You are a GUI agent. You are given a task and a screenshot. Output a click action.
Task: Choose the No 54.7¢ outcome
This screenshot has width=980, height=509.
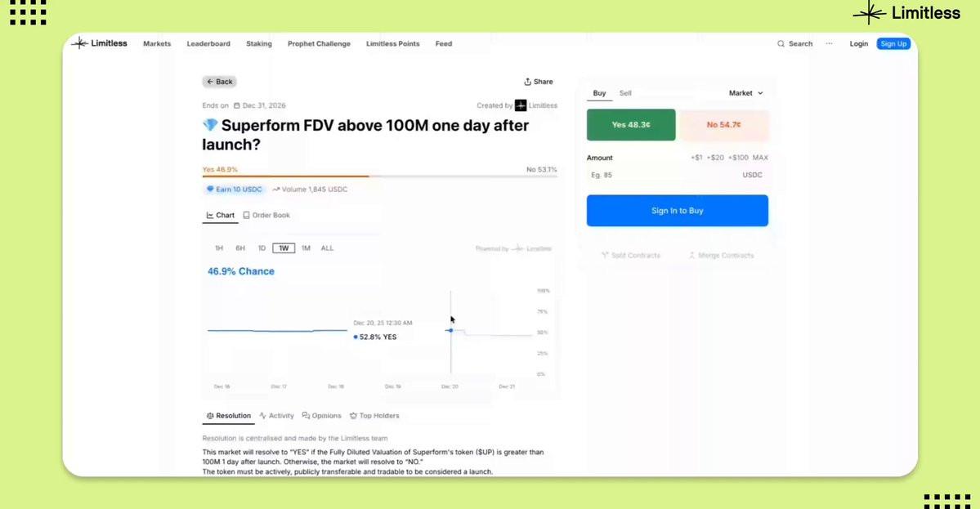pyautogui.click(x=723, y=125)
